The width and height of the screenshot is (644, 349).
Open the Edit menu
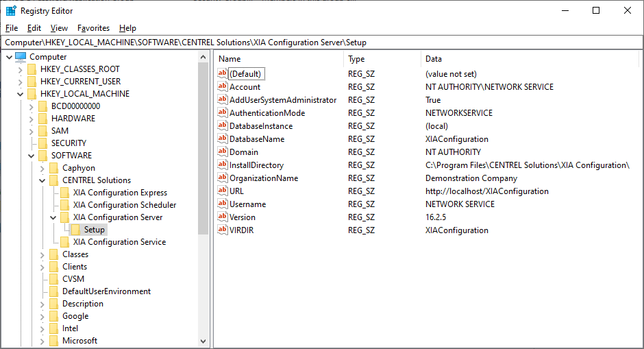click(34, 28)
